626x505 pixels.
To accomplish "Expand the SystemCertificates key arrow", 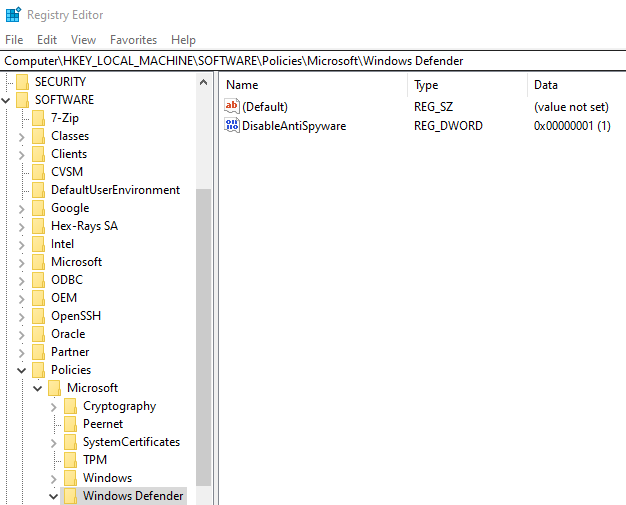I will click(x=54, y=442).
